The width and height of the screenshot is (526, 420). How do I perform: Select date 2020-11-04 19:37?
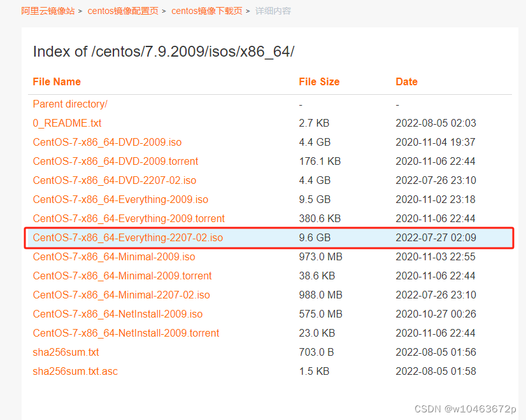point(436,143)
